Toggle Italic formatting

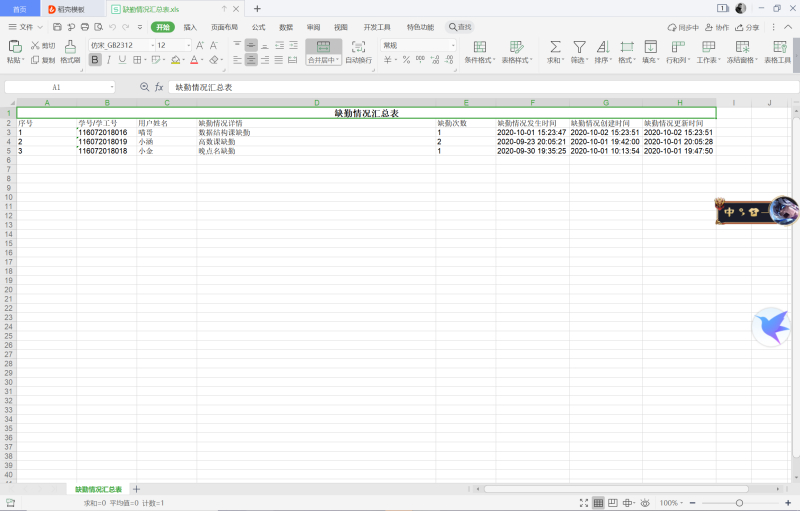click(109, 60)
